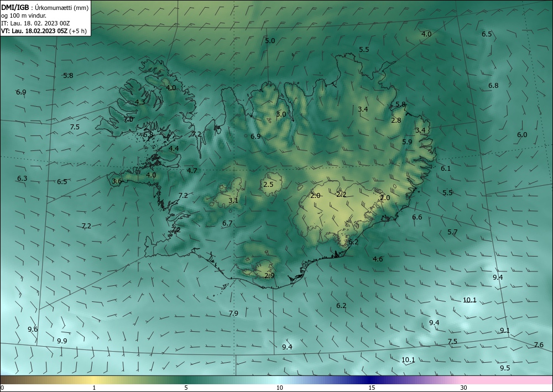Screen dimensions: 553x392
Task: Click the map value '2.2'
Action: (341, 195)
